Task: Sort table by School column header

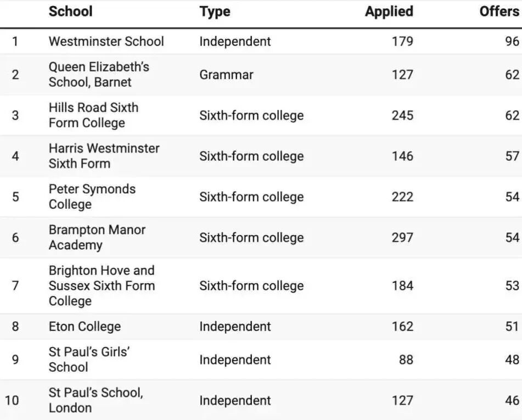Action: click(71, 12)
